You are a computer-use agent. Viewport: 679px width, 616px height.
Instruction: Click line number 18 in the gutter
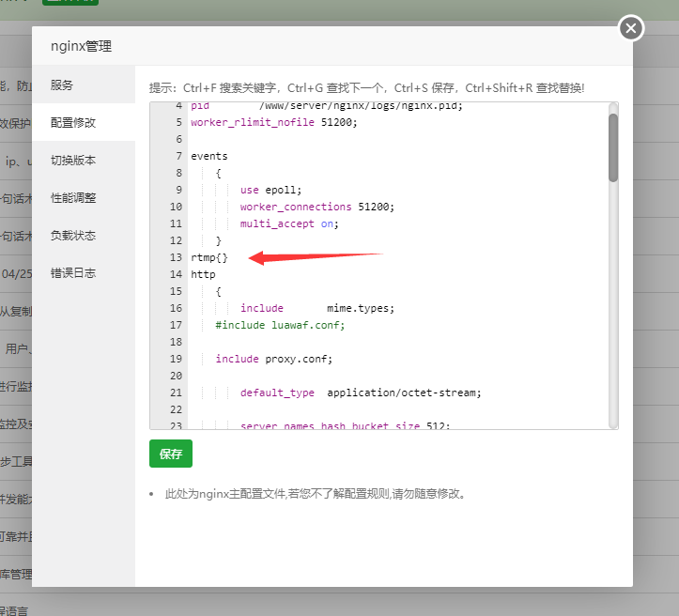176,342
